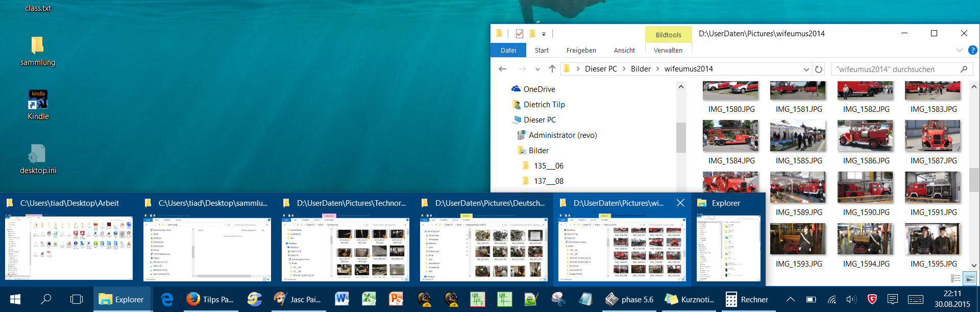Viewport: 980px width, 312px height.
Task: Go up one folder level
Action: (x=552, y=69)
